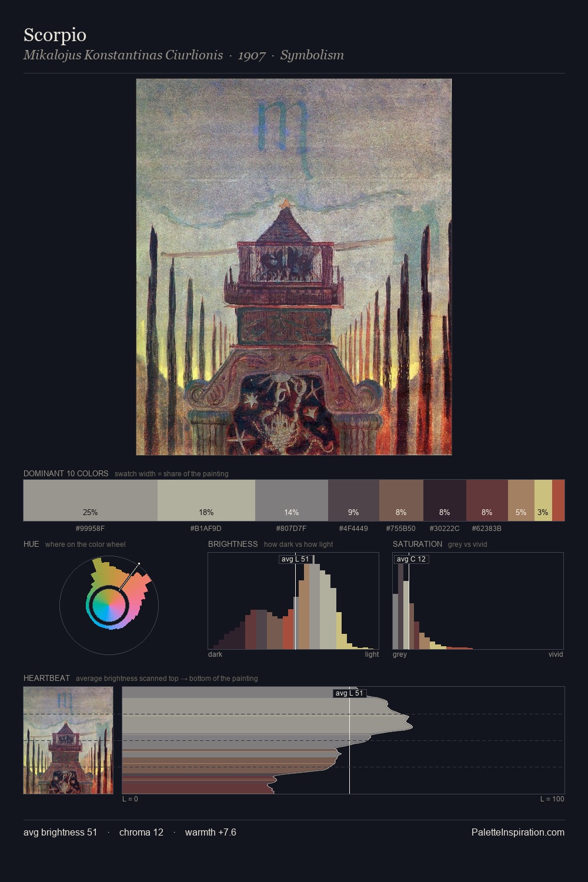The width and height of the screenshot is (588, 882).
Task: Click the Scorpio title
Action: [x=55, y=35]
